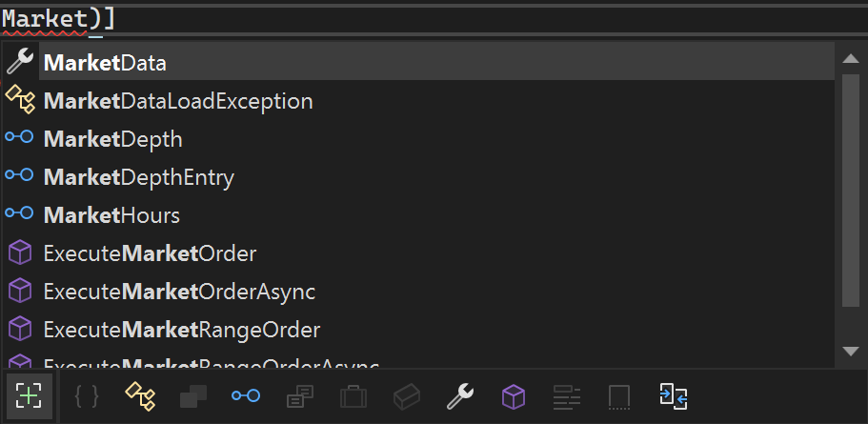The image size is (868, 424).
Task: Pick MarketDepthEntry interface suggestion
Action: [x=418, y=177]
